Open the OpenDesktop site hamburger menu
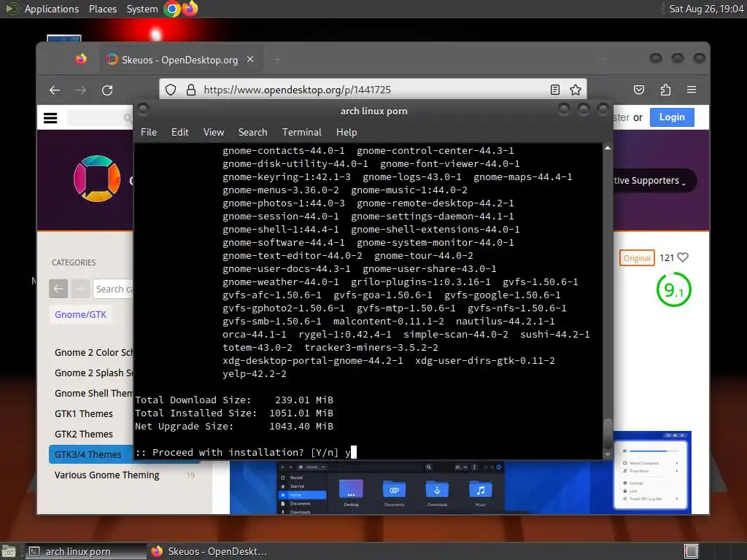This screenshot has height=560, width=747. point(50,118)
